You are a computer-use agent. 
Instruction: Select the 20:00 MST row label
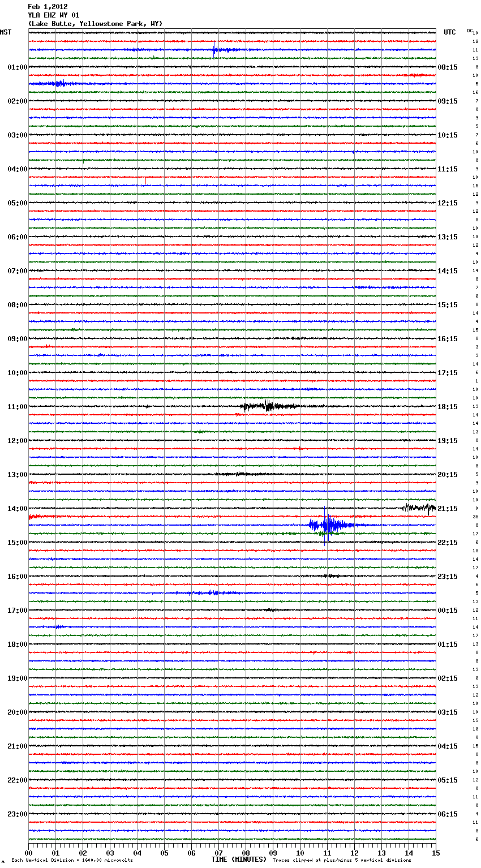pyautogui.click(x=18, y=712)
